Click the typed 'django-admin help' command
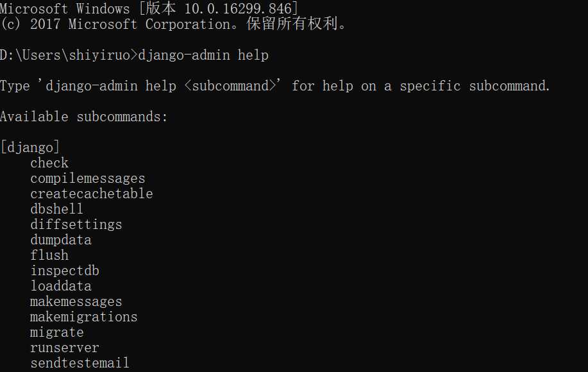Viewport: 588px width, 372px height. tap(203, 55)
